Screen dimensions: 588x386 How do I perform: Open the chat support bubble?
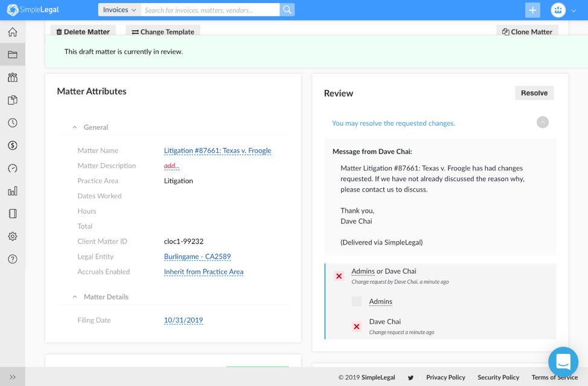[563, 362]
